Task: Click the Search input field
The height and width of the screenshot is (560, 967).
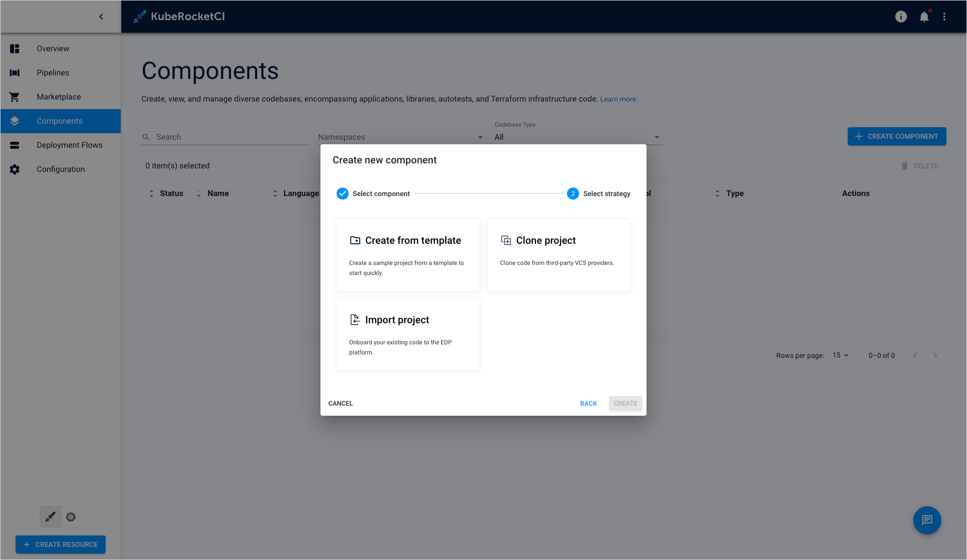Action: point(231,137)
